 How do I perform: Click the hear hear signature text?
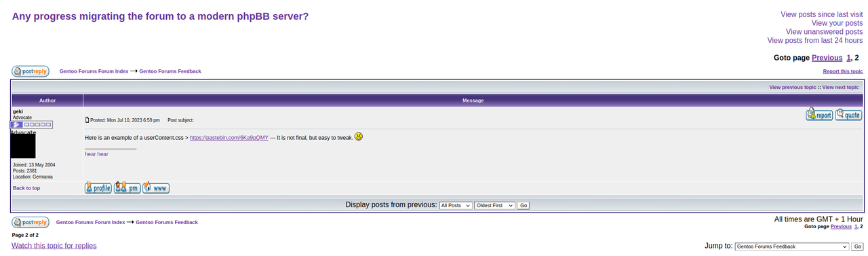click(x=96, y=154)
